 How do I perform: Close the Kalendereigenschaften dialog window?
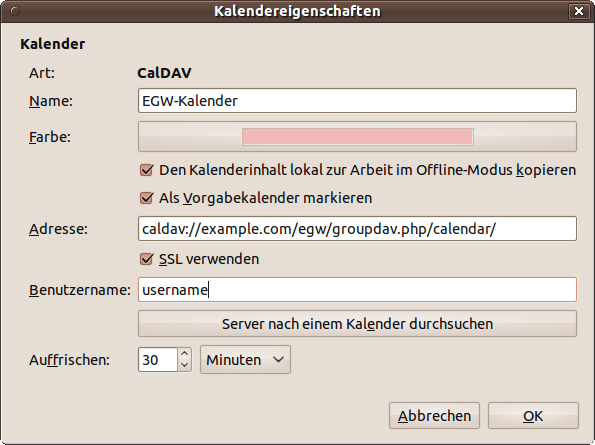[579, 11]
